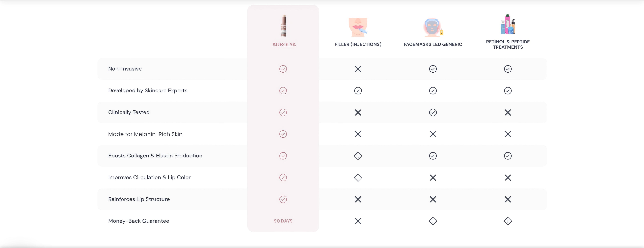The width and height of the screenshot is (644, 248).
Task: Click the FACEMASKS LED GENERIC heading
Action: [x=433, y=44]
